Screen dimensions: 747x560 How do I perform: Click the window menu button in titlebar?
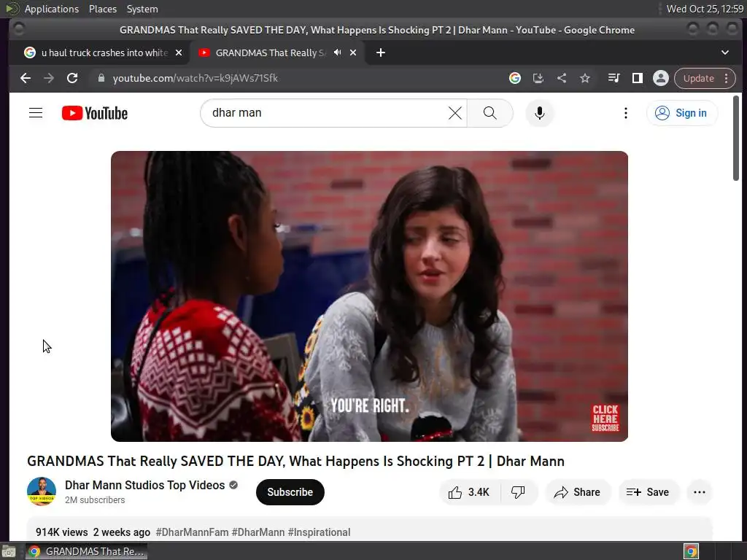18,29
